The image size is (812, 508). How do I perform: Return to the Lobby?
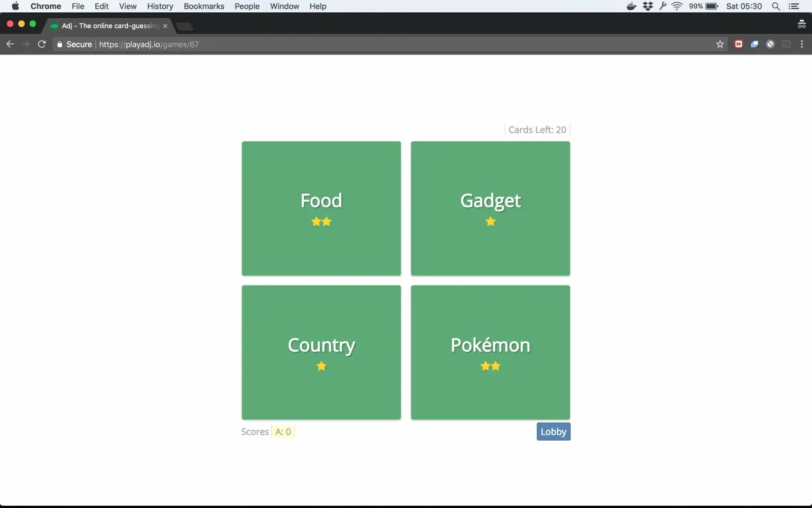554,432
